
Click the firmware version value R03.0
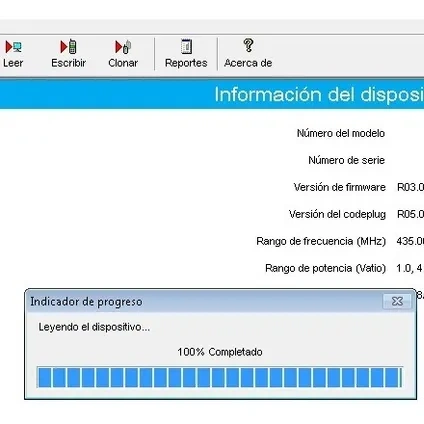[x=410, y=187]
